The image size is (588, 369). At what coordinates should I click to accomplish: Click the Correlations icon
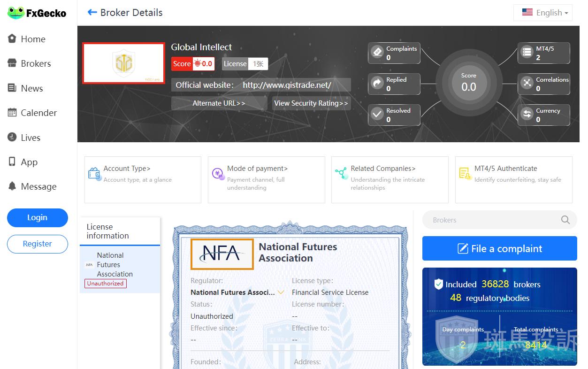[x=527, y=83]
